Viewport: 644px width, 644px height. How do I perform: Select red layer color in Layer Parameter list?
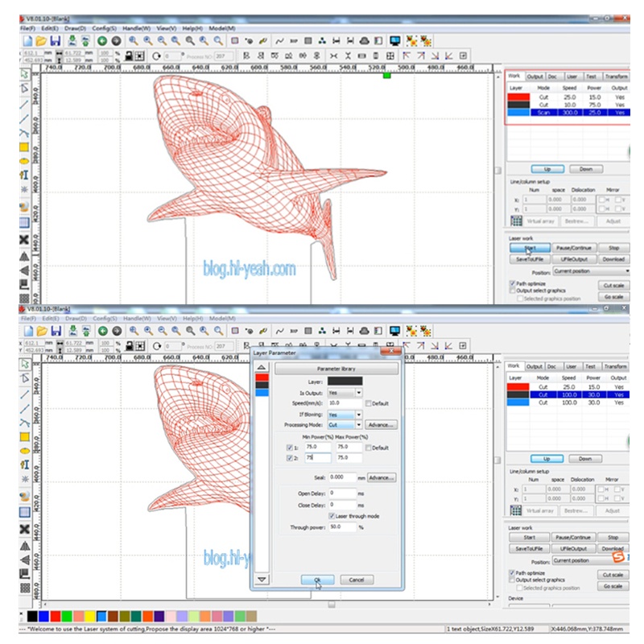click(261, 377)
